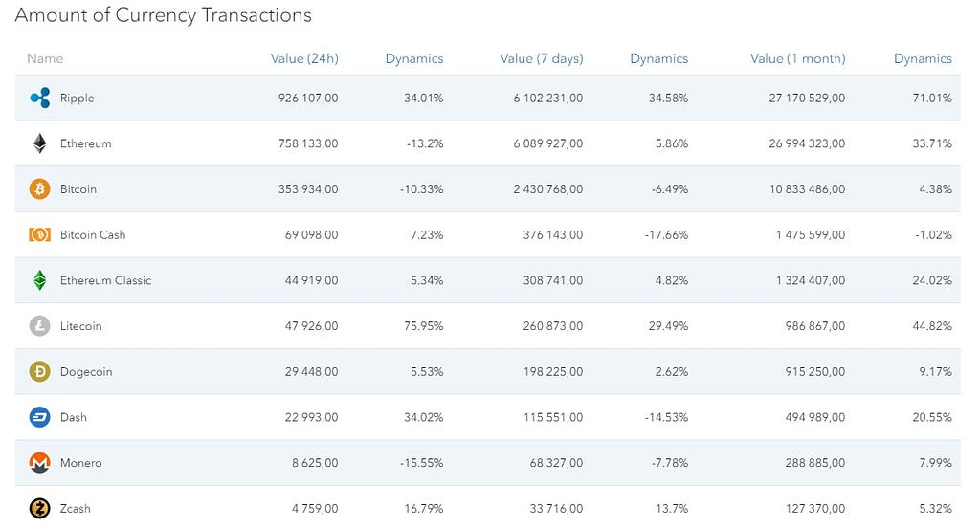Sort by Value (24h) column header

304,58
